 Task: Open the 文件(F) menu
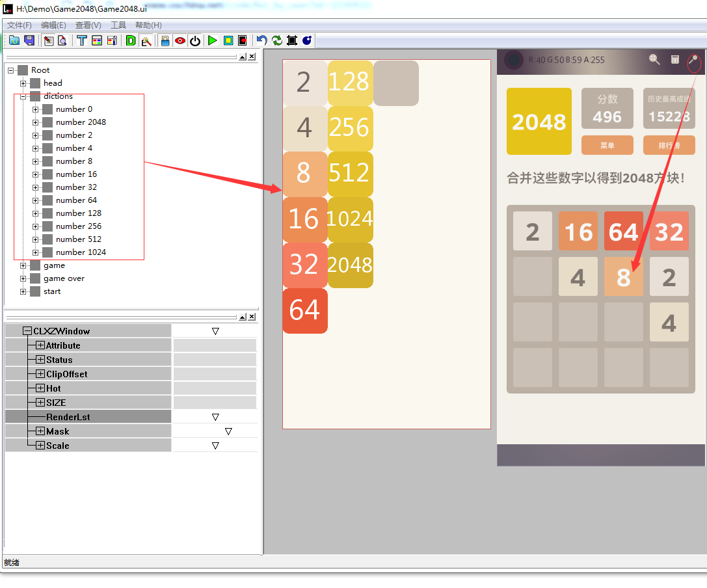click(x=18, y=25)
